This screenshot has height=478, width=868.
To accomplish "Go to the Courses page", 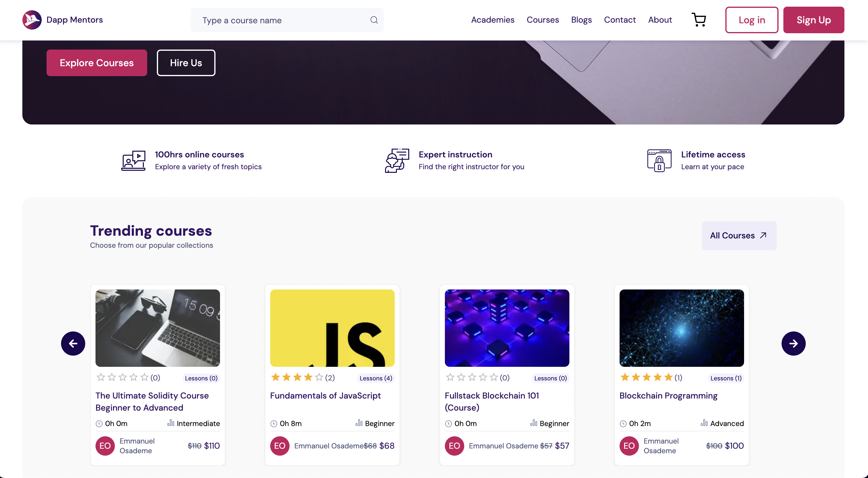I will click(x=542, y=20).
